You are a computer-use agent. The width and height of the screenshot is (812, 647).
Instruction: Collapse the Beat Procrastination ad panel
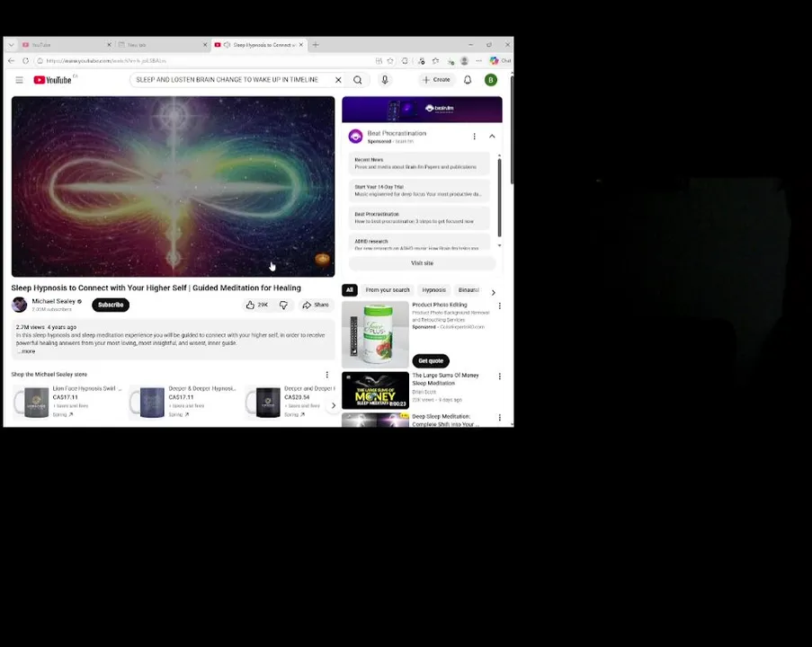492,136
